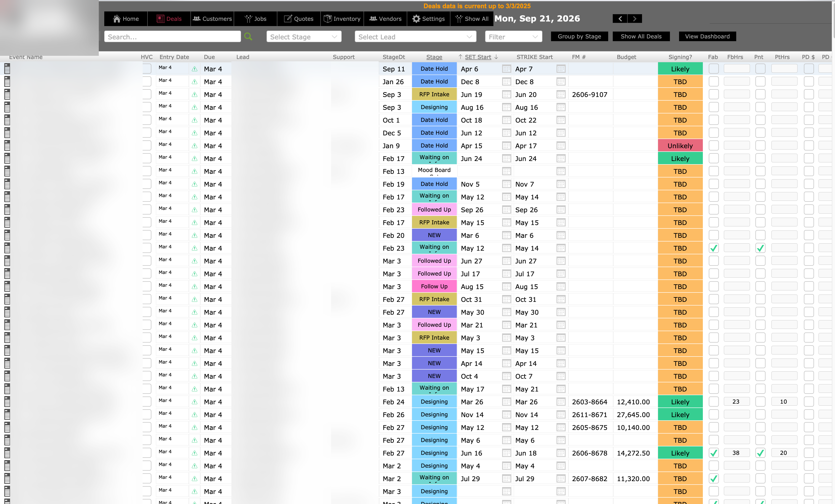Click the Follow Up pink stage cell

coord(434,286)
